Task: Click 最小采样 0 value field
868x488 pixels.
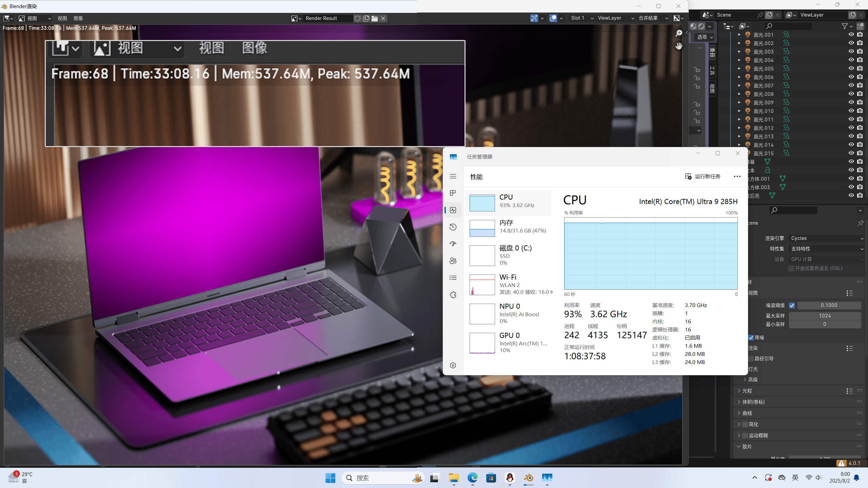Action: 825,324
